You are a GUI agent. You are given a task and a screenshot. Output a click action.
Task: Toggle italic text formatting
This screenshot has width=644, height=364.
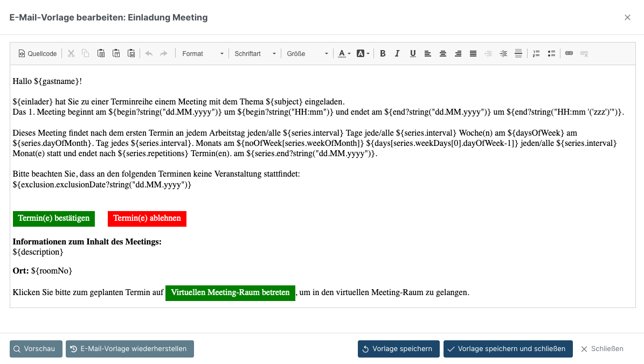tap(397, 53)
